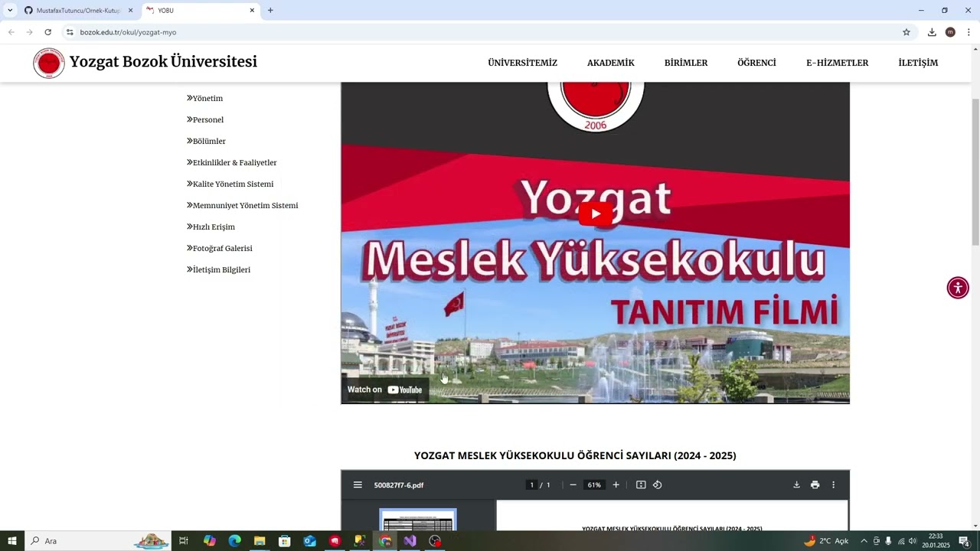
Task: Show hidden system tray icons
Action: point(864,541)
